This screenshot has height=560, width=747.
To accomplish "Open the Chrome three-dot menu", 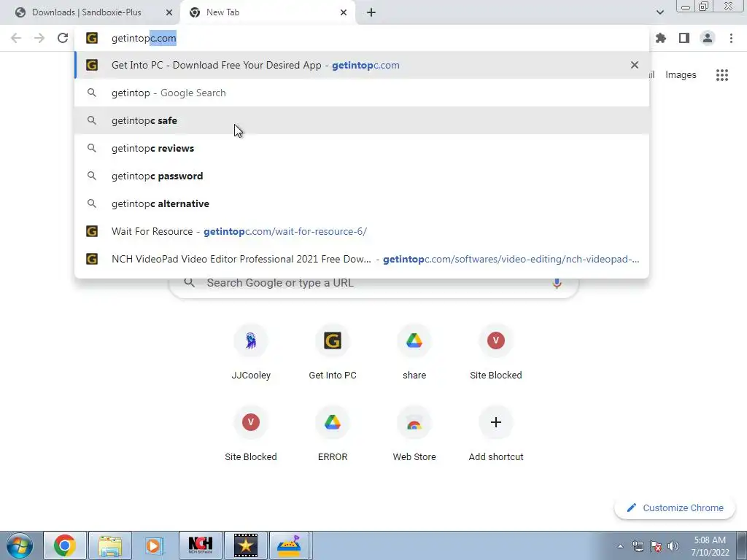I will [731, 38].
